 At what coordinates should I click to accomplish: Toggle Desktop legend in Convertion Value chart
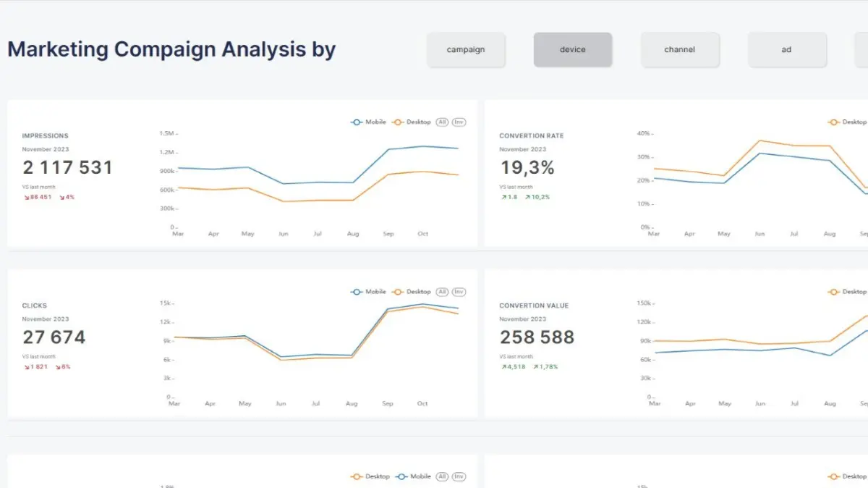(x=848, y=292)
